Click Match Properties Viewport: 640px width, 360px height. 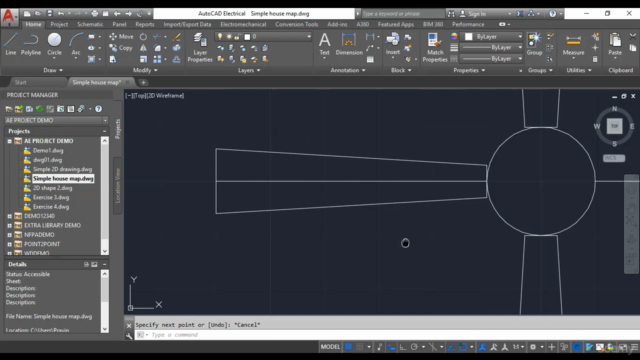pos(435,47)
